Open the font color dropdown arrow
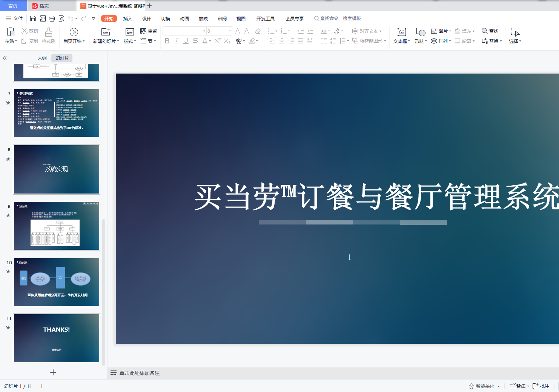This screenshot has height=392, width=559. [x=210, y=41]
